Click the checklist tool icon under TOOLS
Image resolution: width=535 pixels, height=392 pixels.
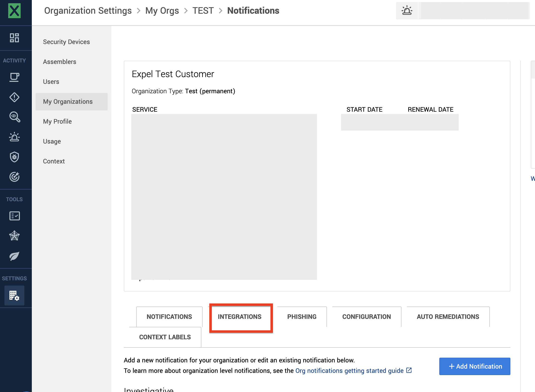click(14, 216)
